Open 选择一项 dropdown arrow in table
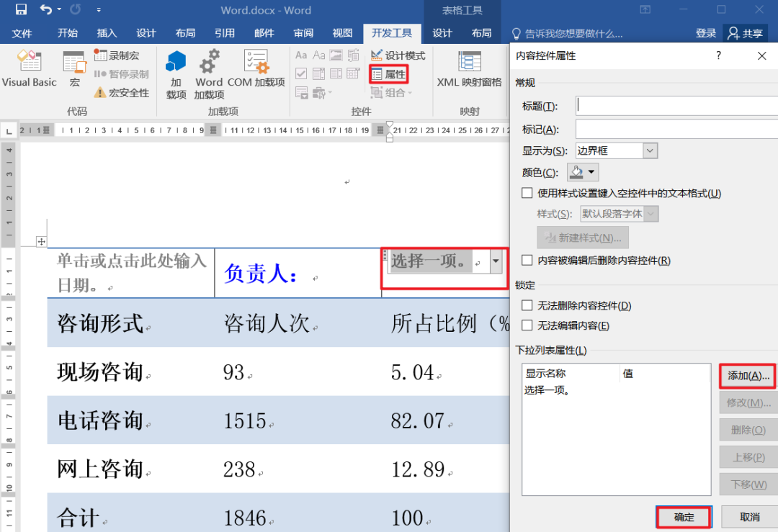 tap(496, 261)
